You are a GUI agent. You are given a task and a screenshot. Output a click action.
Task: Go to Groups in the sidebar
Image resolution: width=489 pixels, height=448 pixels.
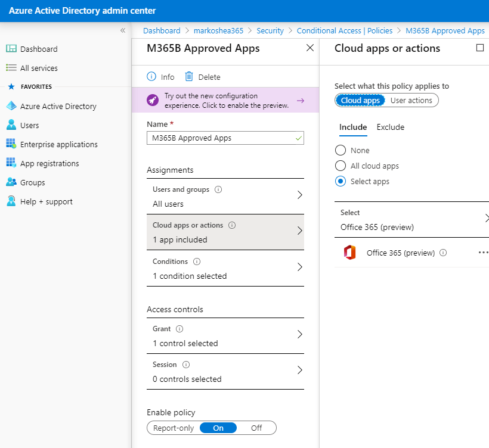32,182
